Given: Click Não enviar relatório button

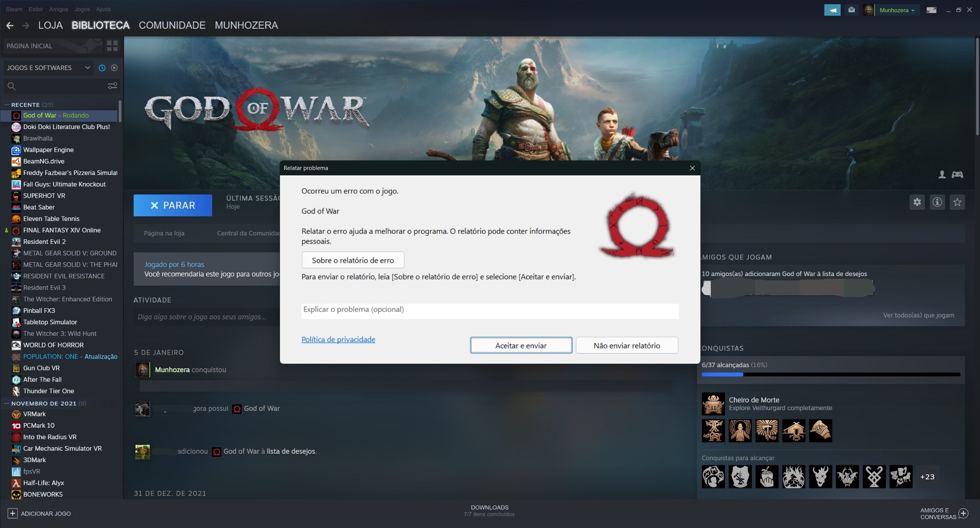Looking at the screenshot, I should (626, 345).
